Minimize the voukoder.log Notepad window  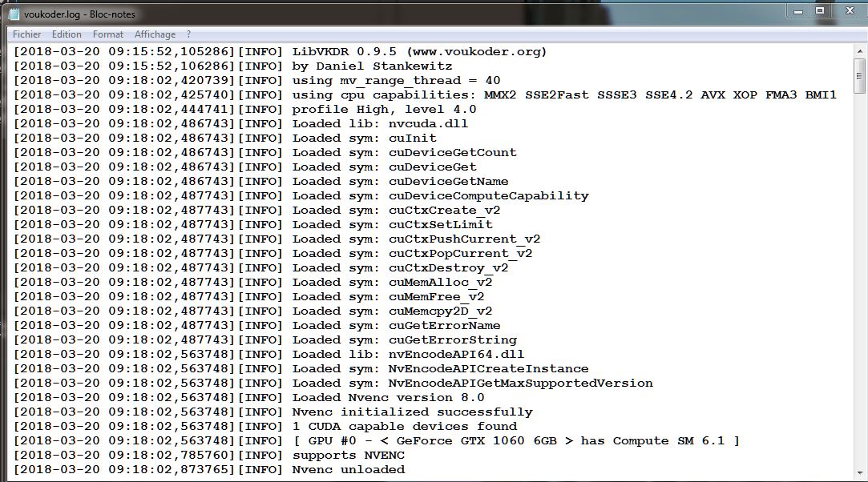point(798,11)
